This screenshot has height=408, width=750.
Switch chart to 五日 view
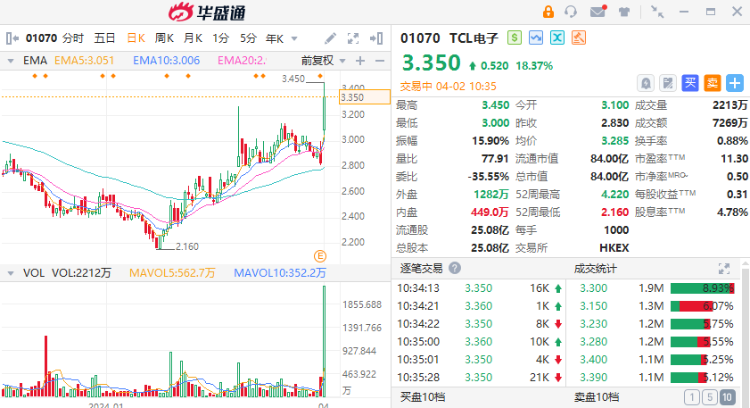click(x=105, y=38)
